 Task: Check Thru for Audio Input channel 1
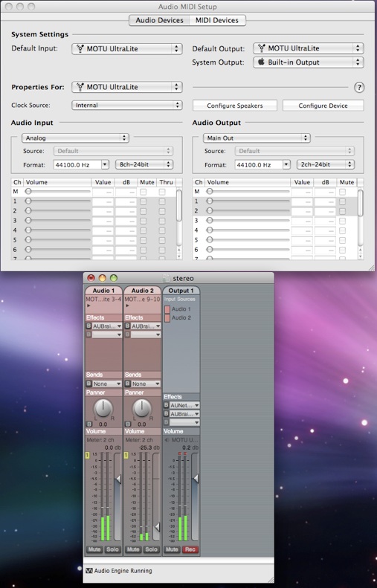click(x=162, y=201)
